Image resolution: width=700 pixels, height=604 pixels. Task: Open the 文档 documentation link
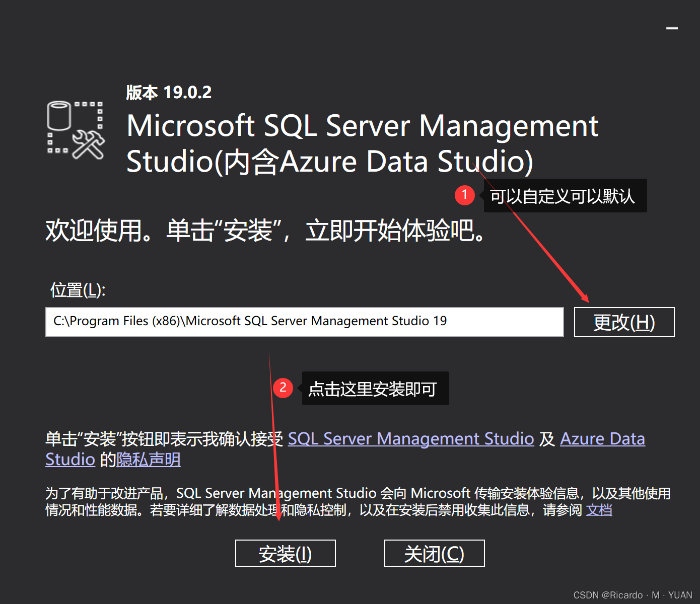pyautogui.click(x=599, y=510)
